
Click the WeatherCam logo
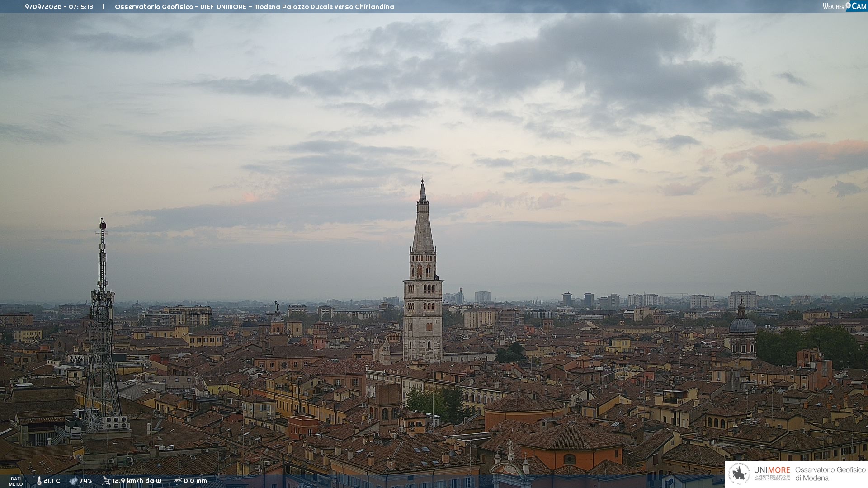click(844, 6)
